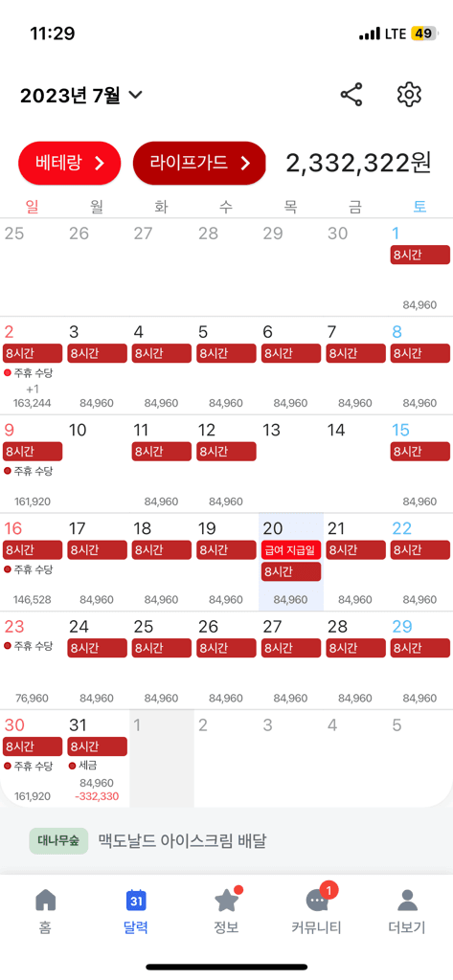Open 맥도날드 아이스크림 배달 post
The width and height of the screenshot is (453, 980).
coord(182,840)
